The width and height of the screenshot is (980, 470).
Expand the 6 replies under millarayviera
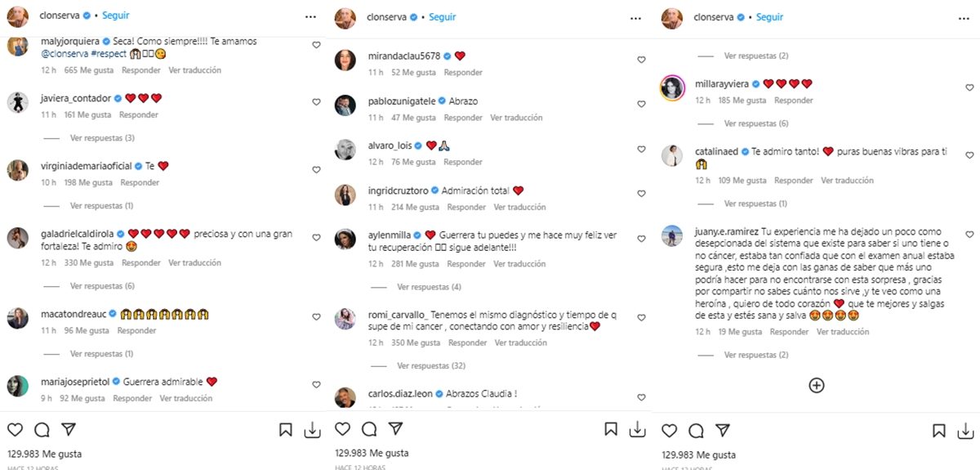pyautogui.click(x=755, y=123)
